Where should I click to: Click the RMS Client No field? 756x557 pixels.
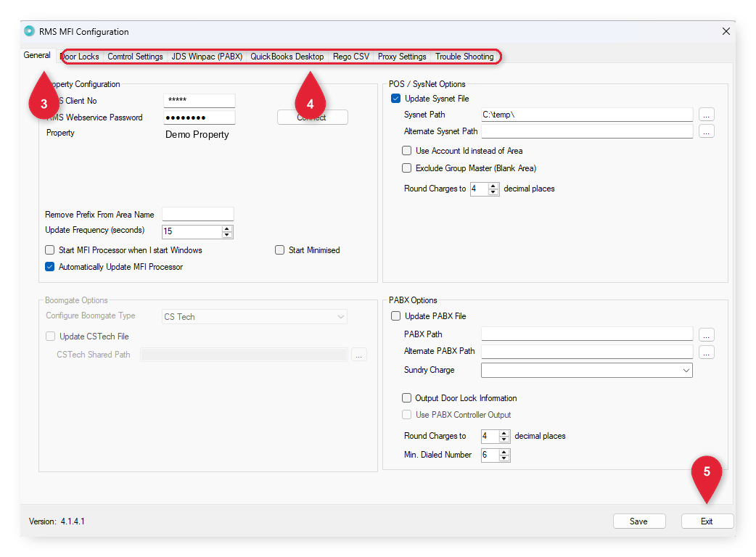(x=199, y=100)
